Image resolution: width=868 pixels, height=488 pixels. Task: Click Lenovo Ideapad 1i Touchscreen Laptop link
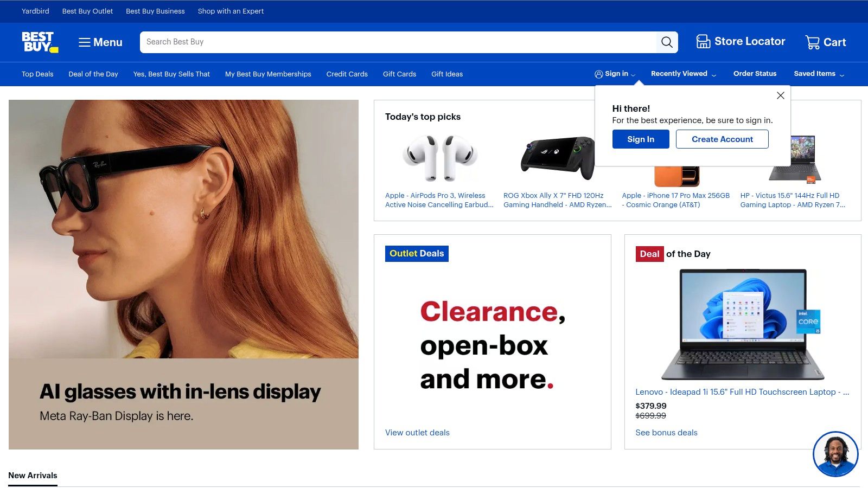[x=742, y=392]
